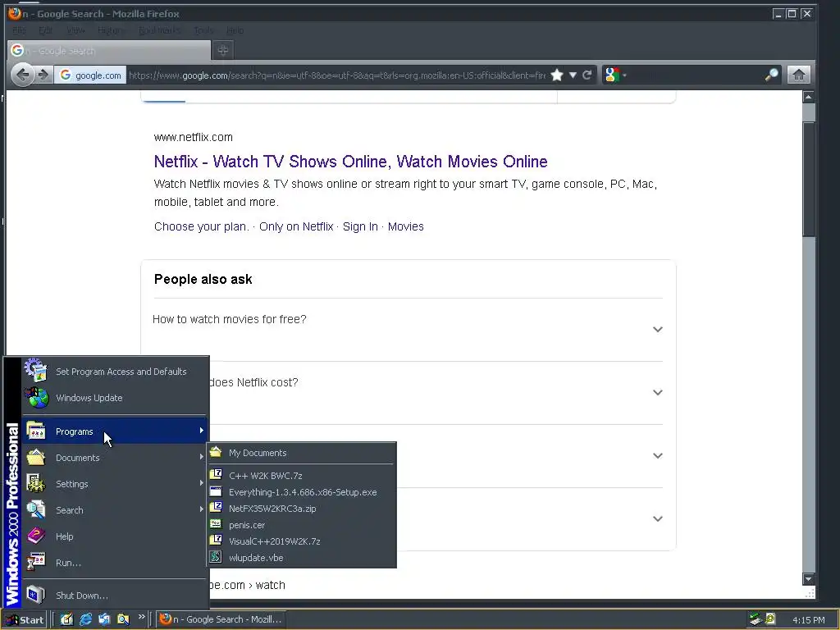The width and height of the screenshot is (840, 630).
Task: Click the vertical scrollbar thumb
Action: tap(808, 180)
